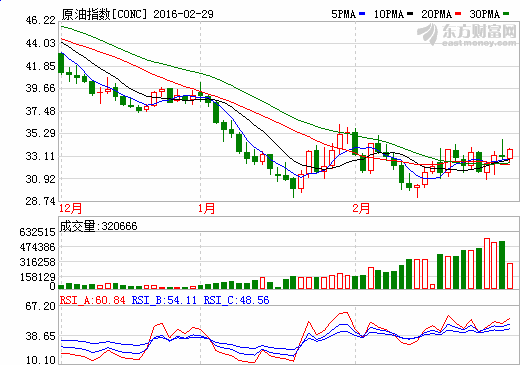This screenshot has height=365, width=520.
Task: Click the date 2016-02-29 in title
Action: tap(183, 14)
